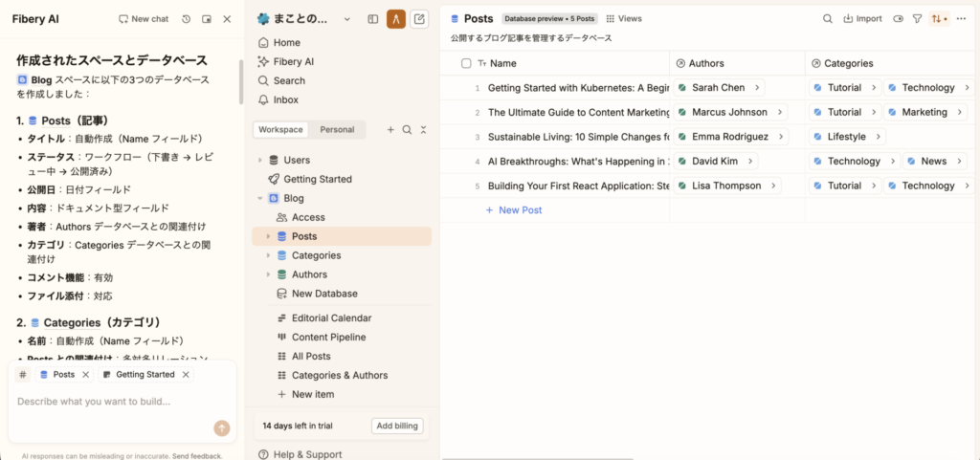The height and width of the screenshot is (460, 980).
Task: Collapse the Blog space
Action: tap(260, 199)
